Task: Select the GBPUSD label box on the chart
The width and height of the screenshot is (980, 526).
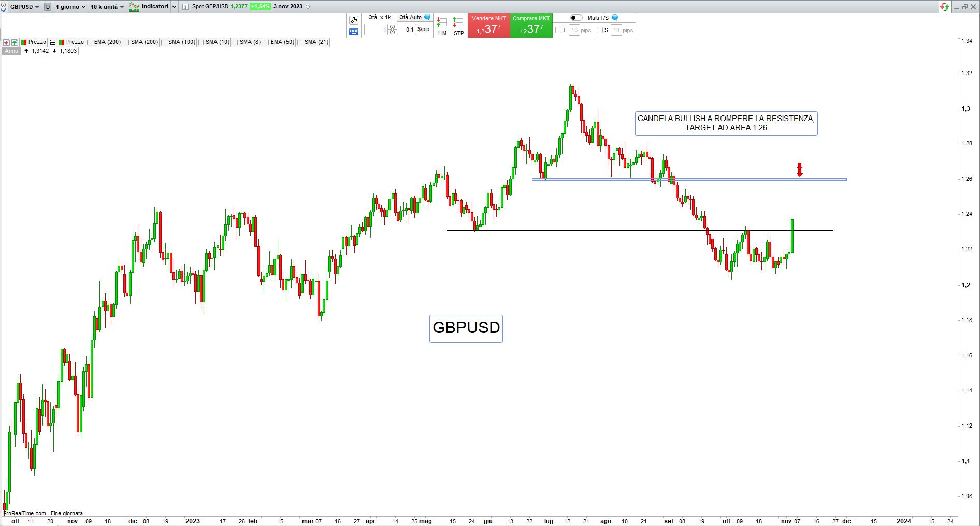Action: (x=466, y=328)
